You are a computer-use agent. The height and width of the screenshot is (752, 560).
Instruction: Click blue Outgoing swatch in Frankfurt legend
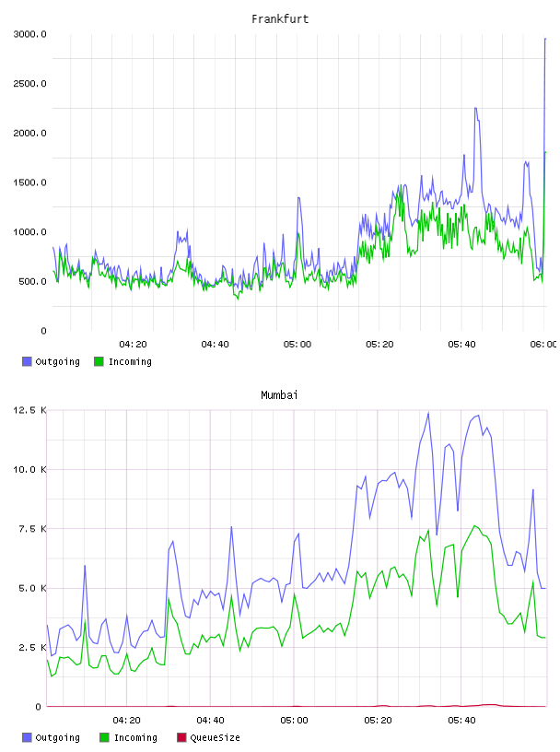[27, 361]
